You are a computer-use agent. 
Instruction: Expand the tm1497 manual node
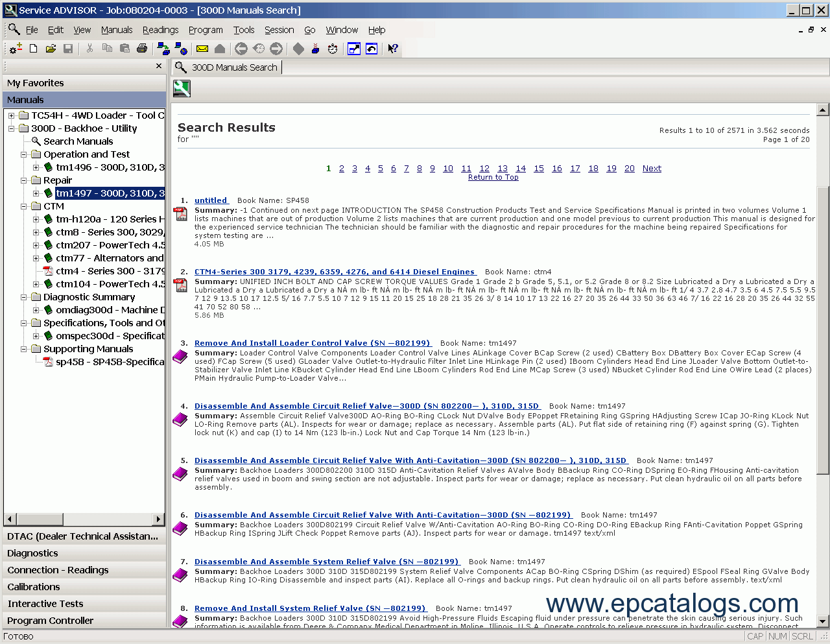(x=36, y=193)
